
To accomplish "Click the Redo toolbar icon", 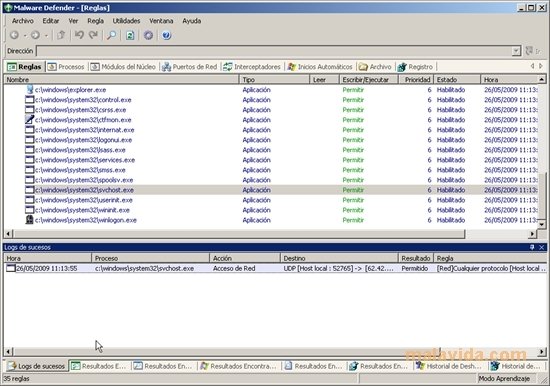I will click(93, 35).
